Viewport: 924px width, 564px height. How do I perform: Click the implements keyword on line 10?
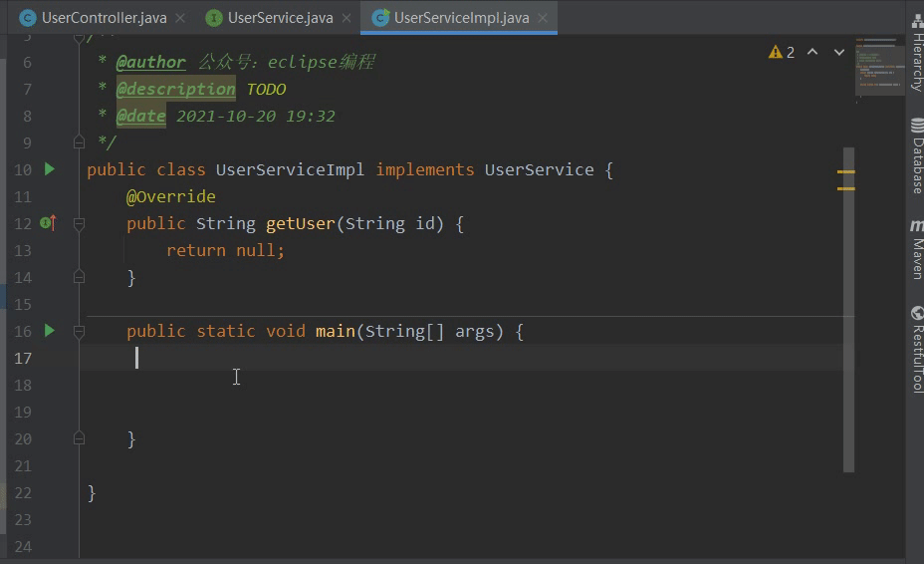(x=425, y=170)
